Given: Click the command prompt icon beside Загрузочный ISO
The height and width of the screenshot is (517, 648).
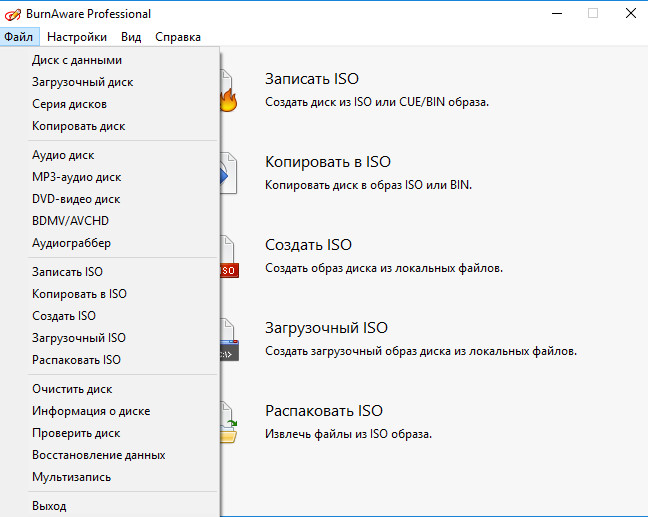Looking at the screenshot, I should (229, 340).
